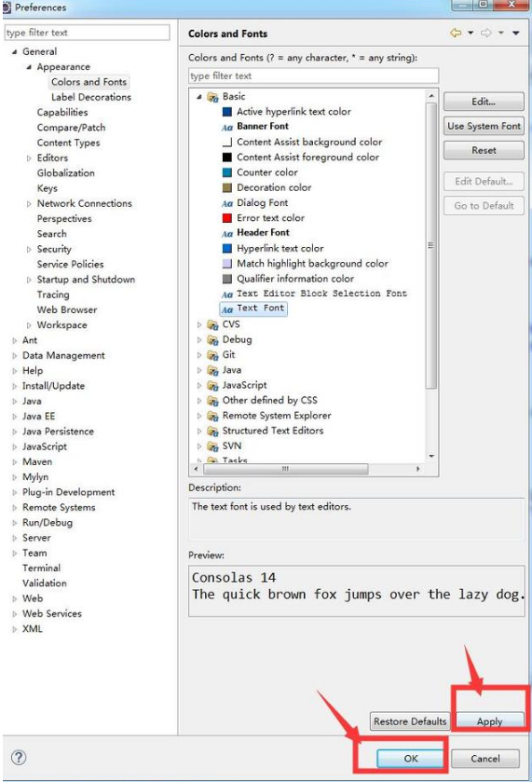Collapse the Basic category in Colors and Fonts
This screenshot has width=532, height=782.
(199, 97)
